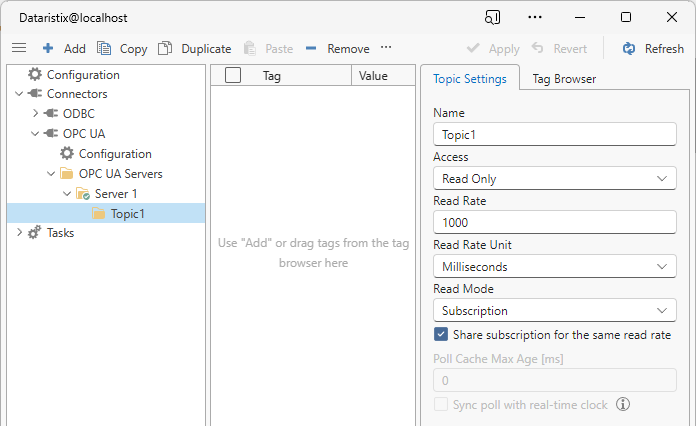Image resolution: width=696 pixels, height=426 pixels.
Task: Collapse the OPC UA Servers node
Action: (51, 174)
